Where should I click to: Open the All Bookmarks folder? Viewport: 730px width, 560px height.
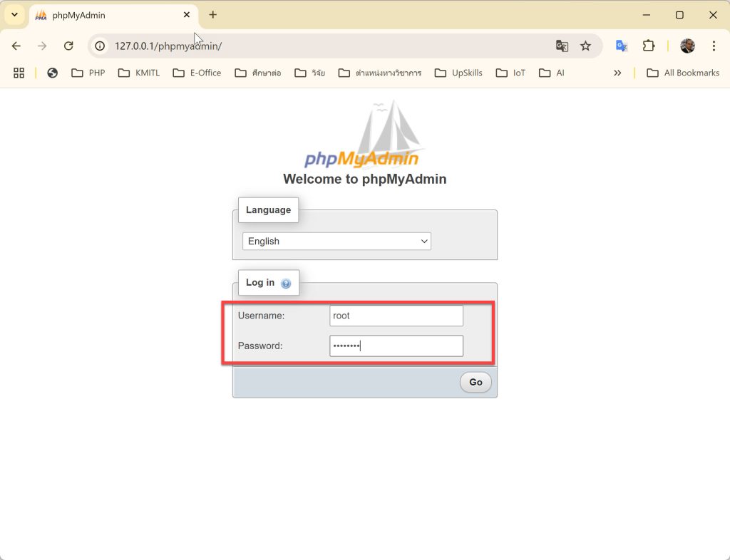tap(682, 73)
